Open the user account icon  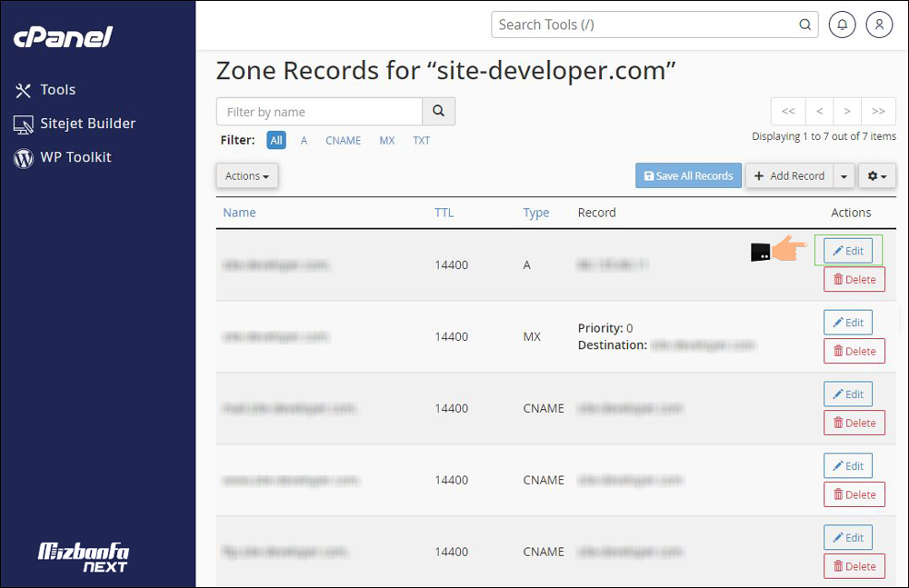pos(879,25)
